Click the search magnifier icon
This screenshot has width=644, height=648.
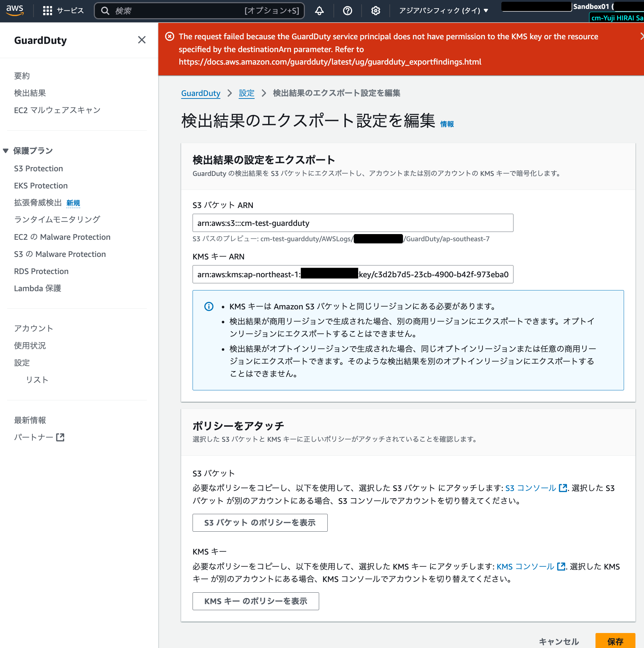[105, 11]
